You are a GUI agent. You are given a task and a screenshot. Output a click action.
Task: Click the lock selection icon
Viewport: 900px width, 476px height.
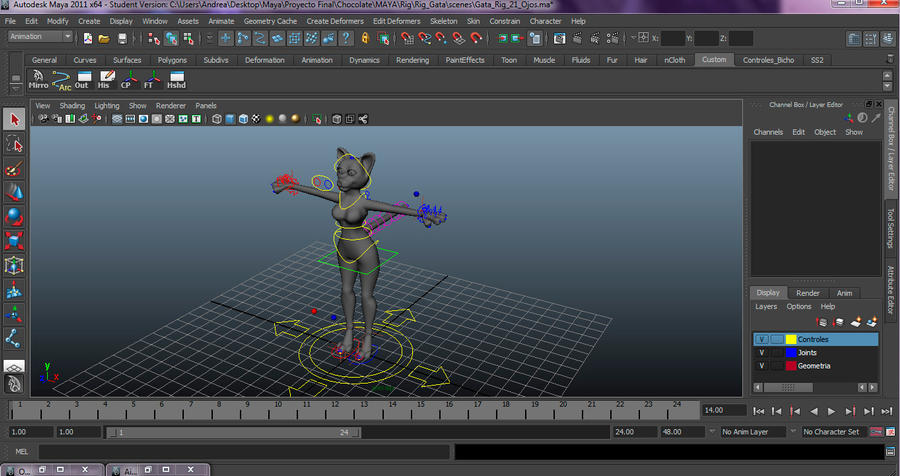365,38
